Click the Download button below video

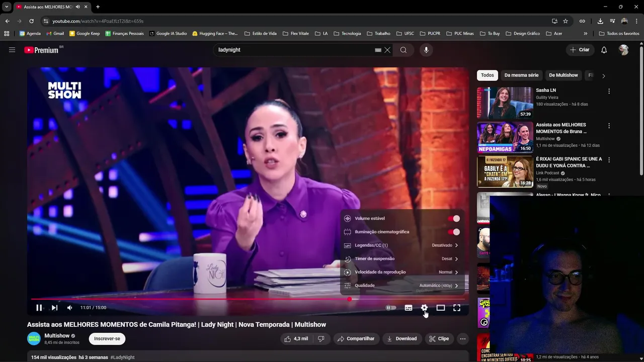(x=401, y=339)
